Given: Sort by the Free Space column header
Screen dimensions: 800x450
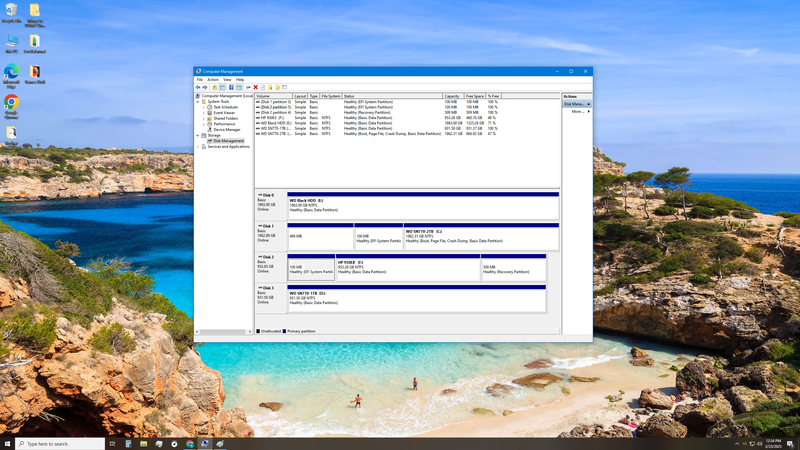Looking at the screenshot, I should coord(474,96).
